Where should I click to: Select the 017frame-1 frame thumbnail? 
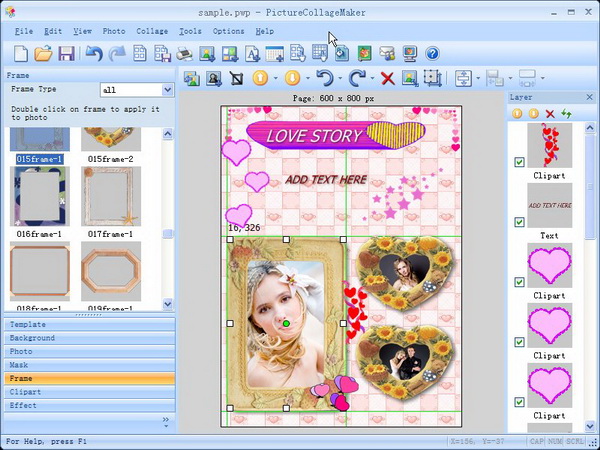click(110, 195)
